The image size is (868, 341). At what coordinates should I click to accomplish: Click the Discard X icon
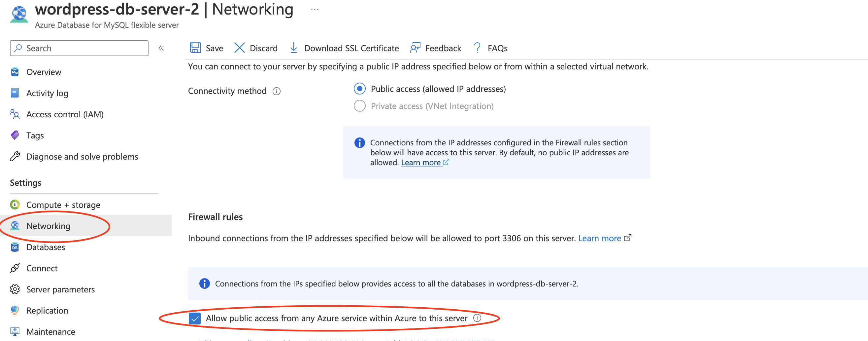coord(239,48)
